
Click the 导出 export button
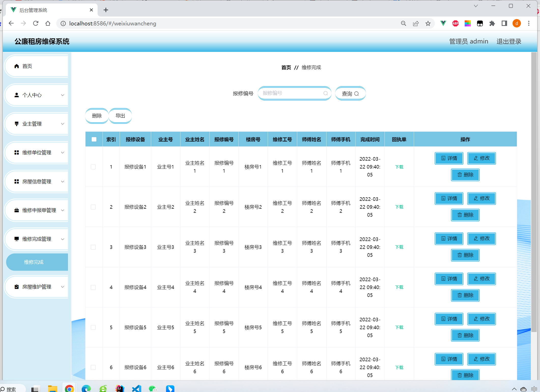[x=120, y=116]
